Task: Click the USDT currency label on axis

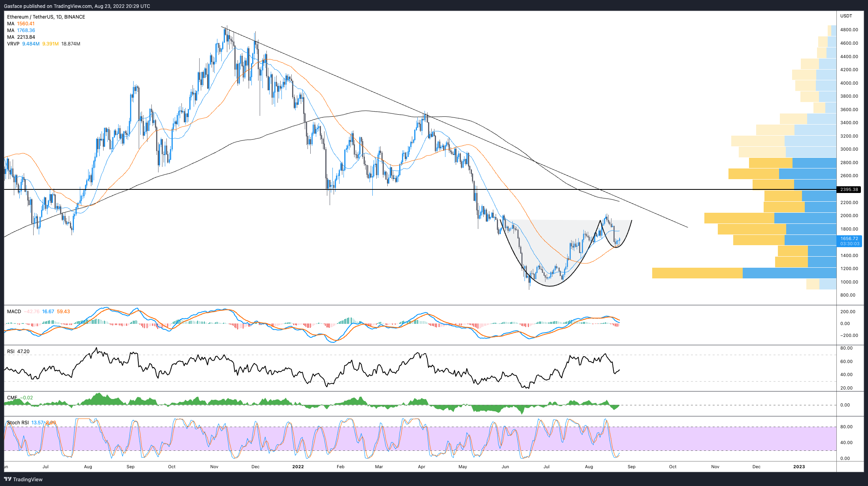Action: tap(846, 16)
